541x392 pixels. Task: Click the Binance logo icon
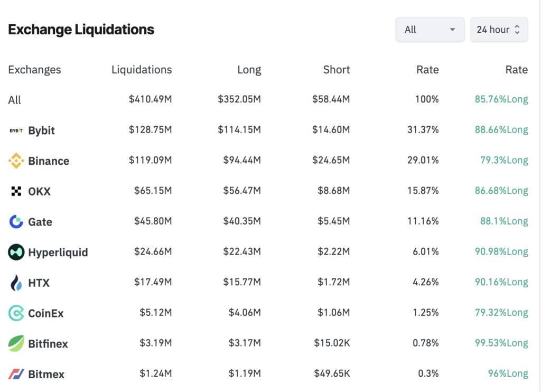pos(16,161)
